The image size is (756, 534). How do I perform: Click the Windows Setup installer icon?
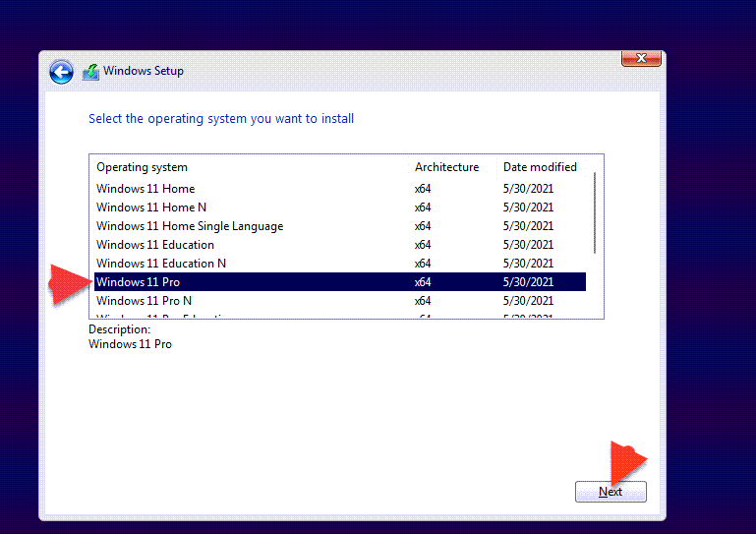tap(90, 72)
